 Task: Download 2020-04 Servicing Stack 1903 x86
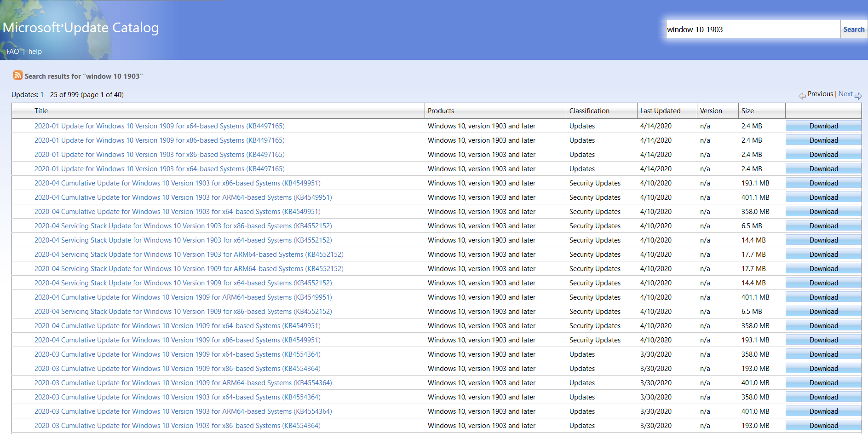tap(823, 226)
